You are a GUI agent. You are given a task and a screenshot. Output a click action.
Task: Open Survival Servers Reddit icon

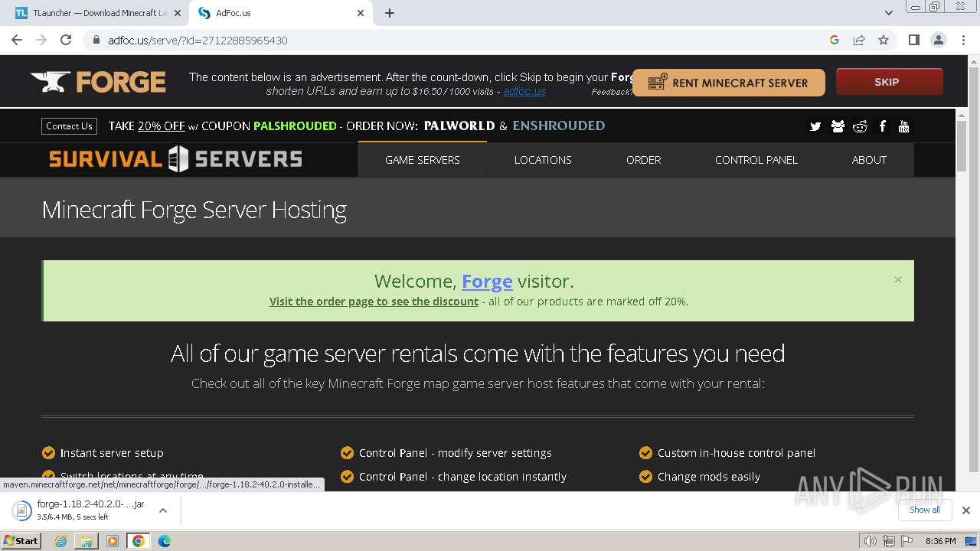[860, 126]
